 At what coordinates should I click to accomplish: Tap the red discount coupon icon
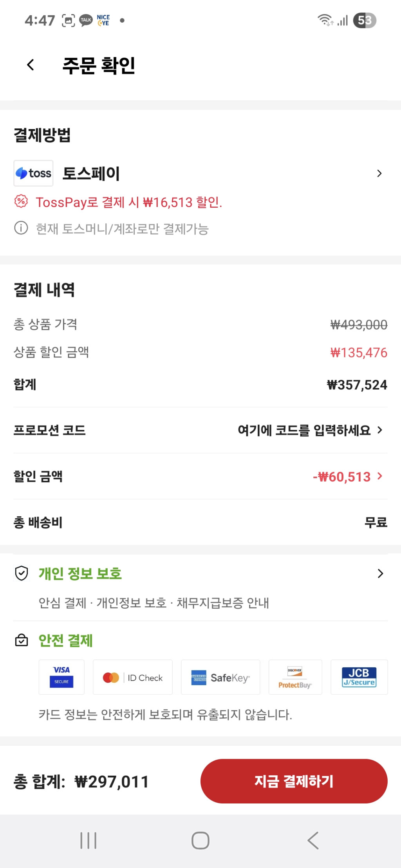[x=21, y=202]
